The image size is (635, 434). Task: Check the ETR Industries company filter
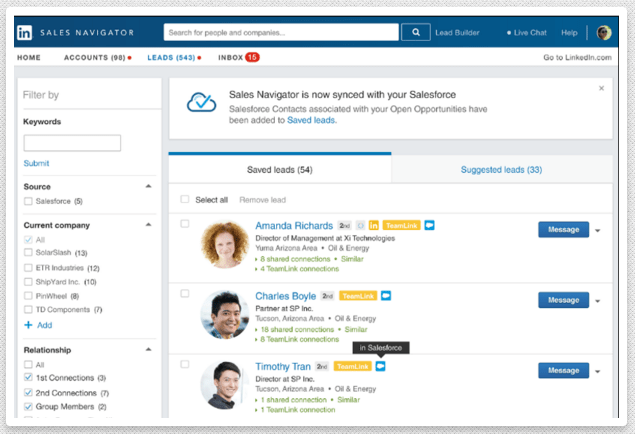tap(28, 268)
